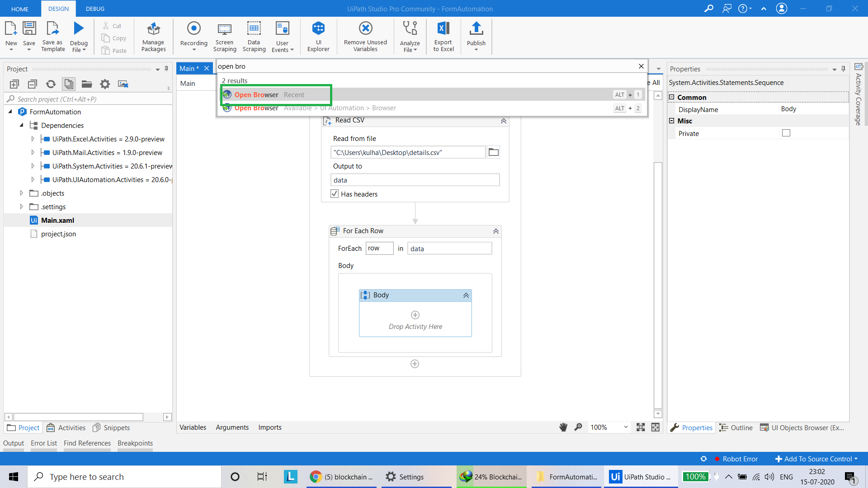The height and width of the screenshot is (488, 868).
Task: Collapse the Body sequence
Action: [466, 296]
